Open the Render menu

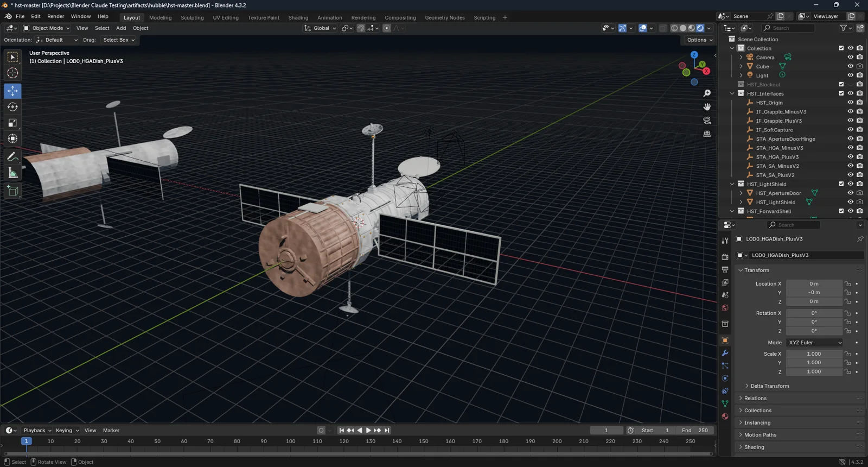pos(56,16)
